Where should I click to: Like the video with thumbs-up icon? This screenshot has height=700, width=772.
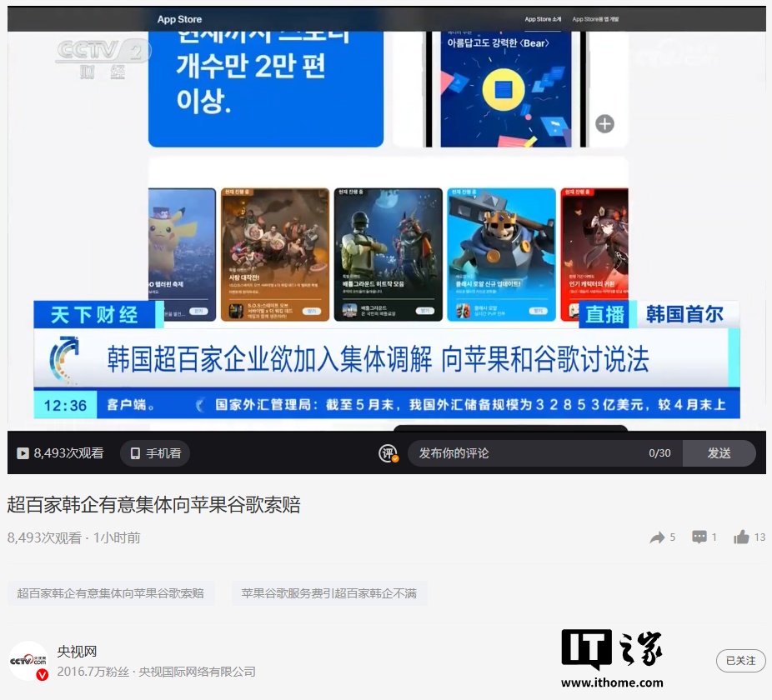click(x=741, y=537)
